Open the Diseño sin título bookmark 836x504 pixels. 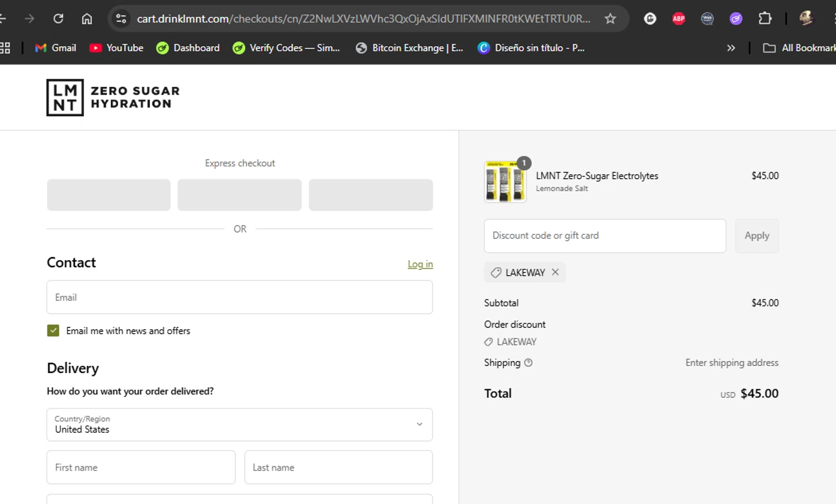[531, 48]
